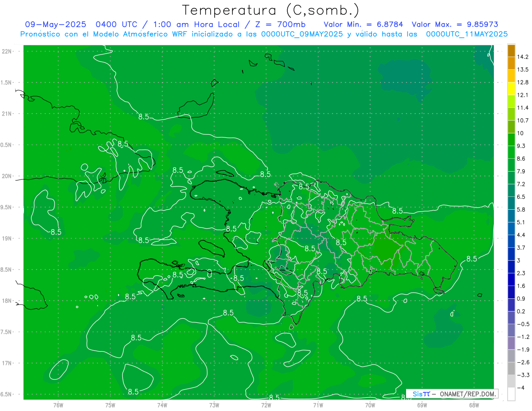Image resolution: width=532 pixels, height=411 pixels.
Task: Click the "69W" longitude axis label
Action: point(422,405)
